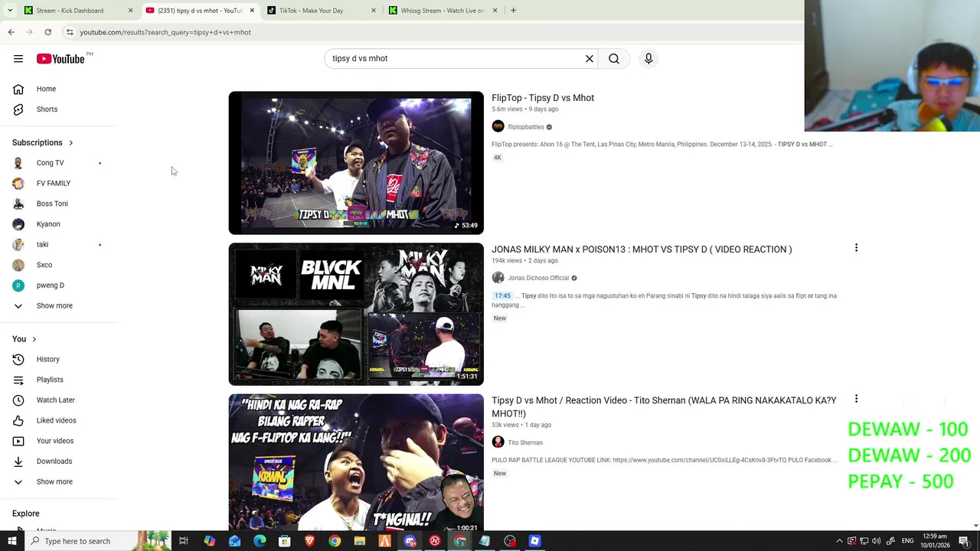Open the YouTube hamburger guide menu
This screenshot has width=980, height=551.
18,59
